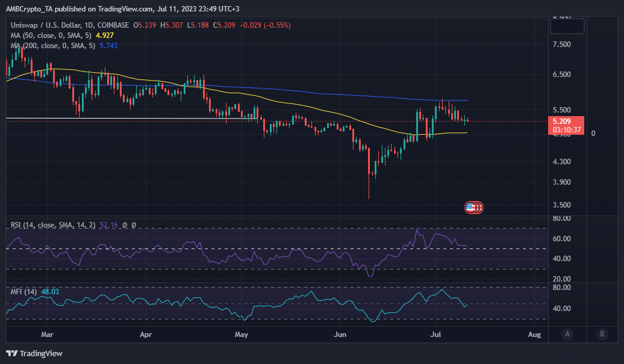624x364 pixels.
Task: Select the MA 200 indicator legend
Action: (52, 46)
